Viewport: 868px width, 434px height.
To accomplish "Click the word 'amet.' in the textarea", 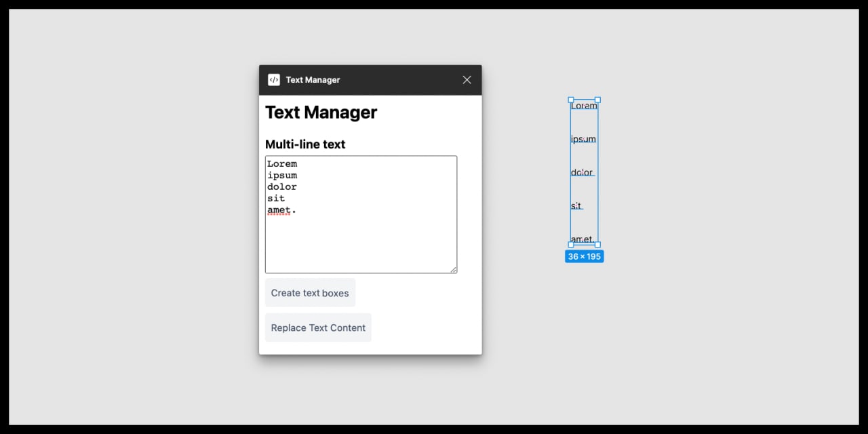I will (x=281, y=210).
